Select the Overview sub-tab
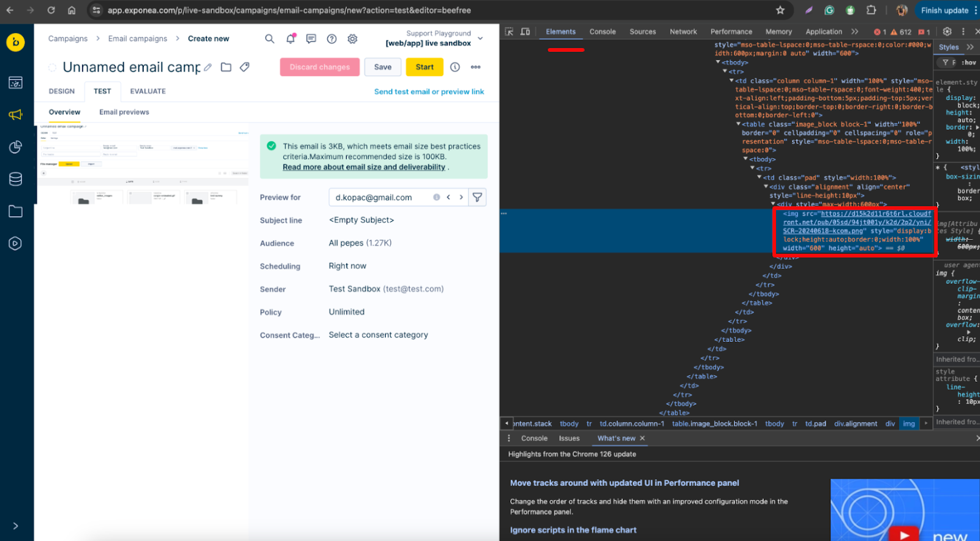Image resolution: width=980 pixels, height=541 pixels. (64, 112)
